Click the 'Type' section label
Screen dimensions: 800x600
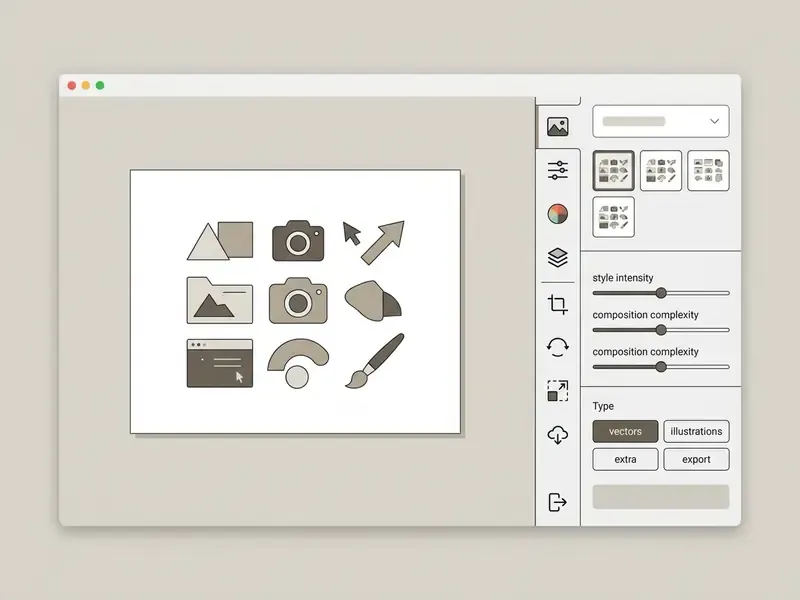coord(603,406)
